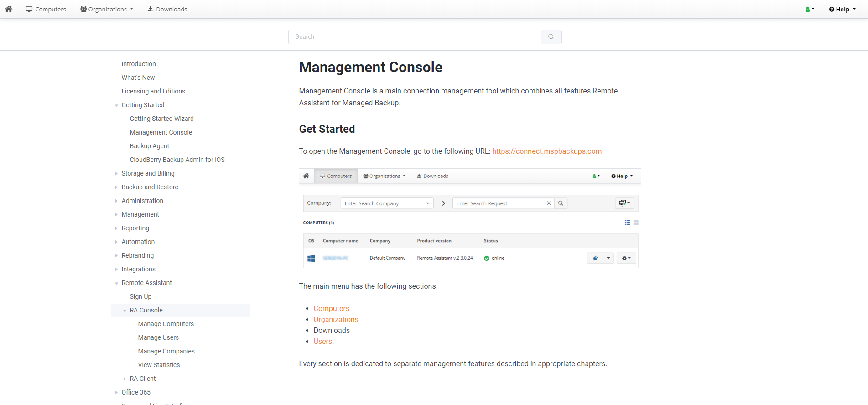Open Downloads in the top bar
868x405 pixels.
tap(167, 9)
